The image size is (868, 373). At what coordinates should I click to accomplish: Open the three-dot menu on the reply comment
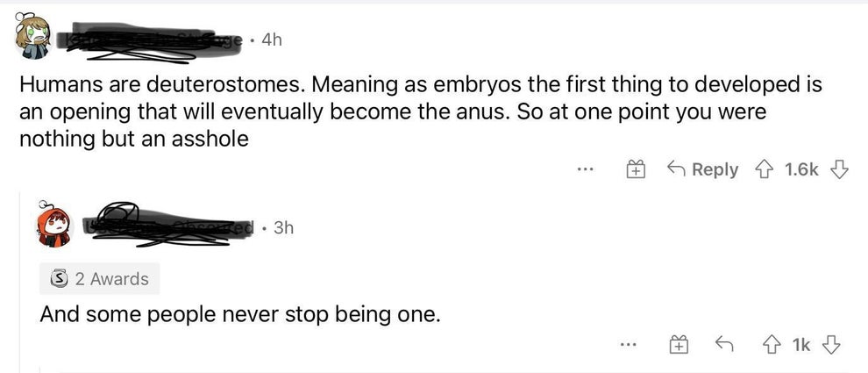coord(627,346)
